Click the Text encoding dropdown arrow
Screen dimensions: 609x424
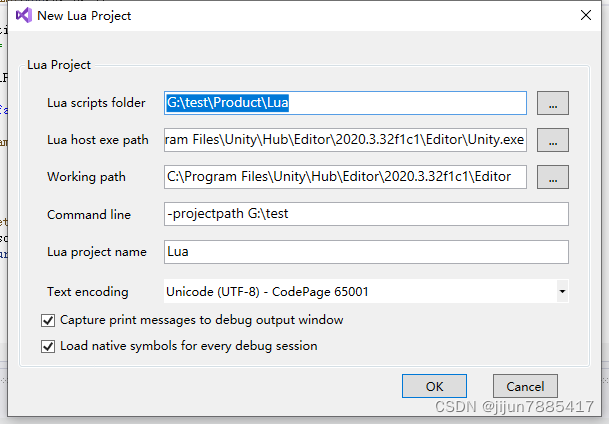click(x=562, y=291)
